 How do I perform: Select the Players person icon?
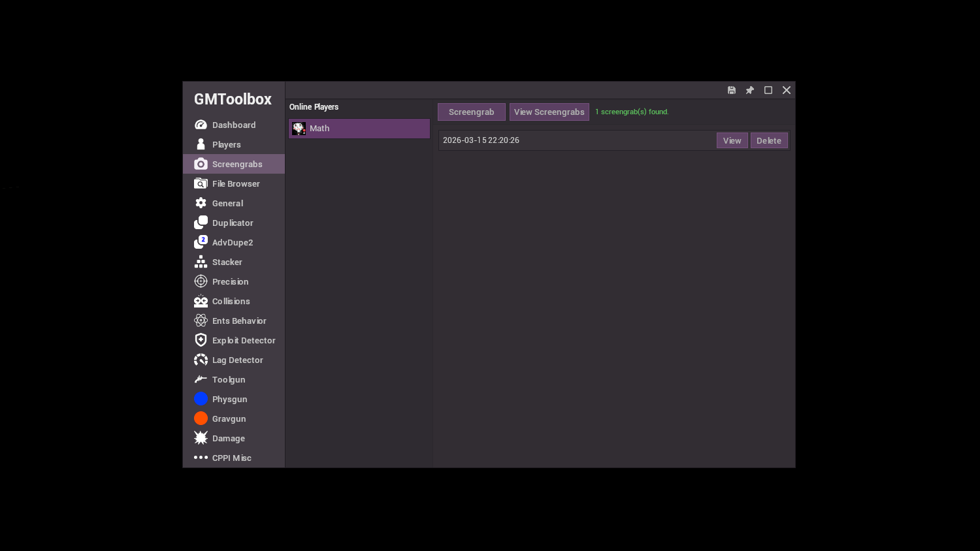pos(201,144)
